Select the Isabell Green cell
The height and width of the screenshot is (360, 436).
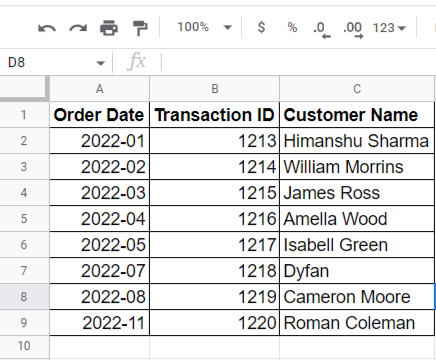[357, 245]
